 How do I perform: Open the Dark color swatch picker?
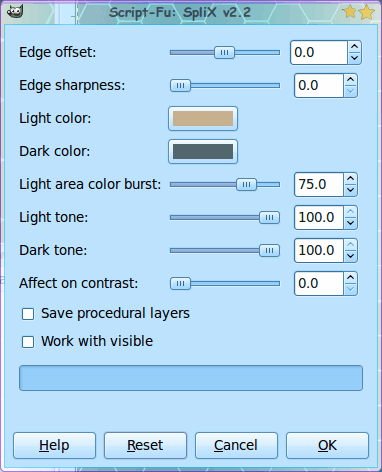[x=203, y=152]
